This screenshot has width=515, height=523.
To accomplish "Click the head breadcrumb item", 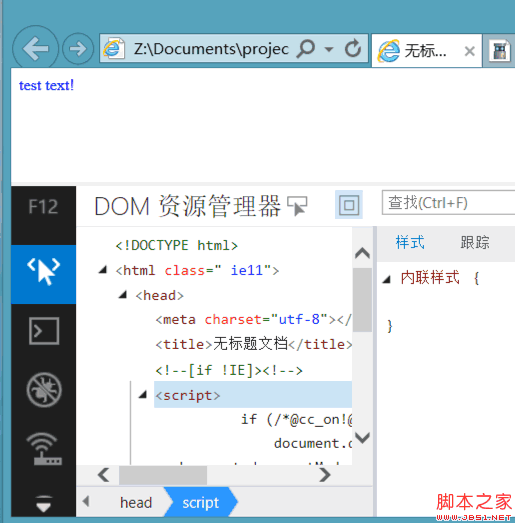I will (136, 503).
